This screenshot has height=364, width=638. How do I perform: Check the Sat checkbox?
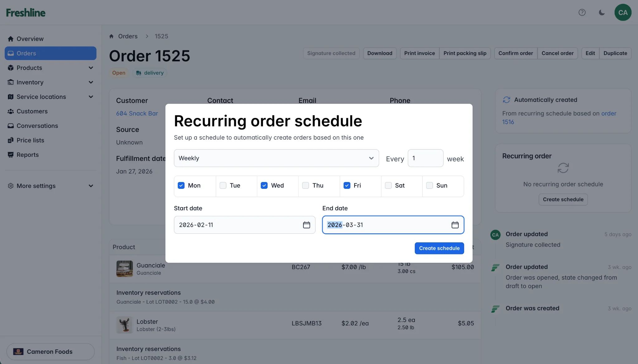[x=388, y=185]
